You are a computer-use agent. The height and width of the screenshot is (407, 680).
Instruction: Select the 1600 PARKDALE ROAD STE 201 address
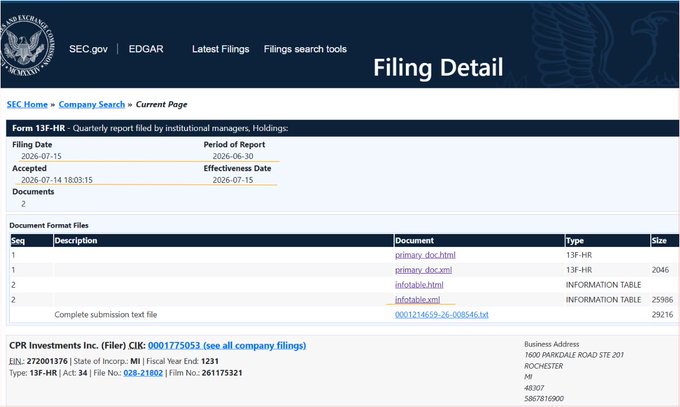click(574, 355)
